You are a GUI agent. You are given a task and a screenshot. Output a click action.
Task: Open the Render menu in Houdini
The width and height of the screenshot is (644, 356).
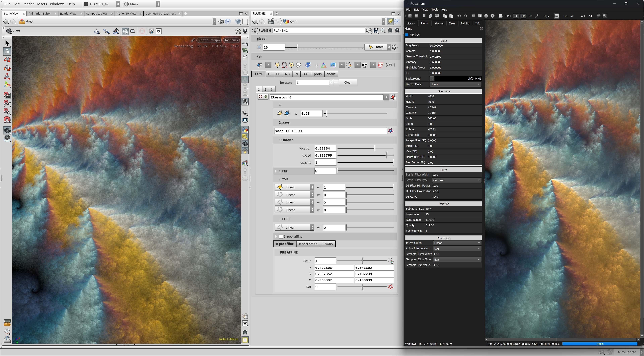pyautogui.click(x=28, y=4)
